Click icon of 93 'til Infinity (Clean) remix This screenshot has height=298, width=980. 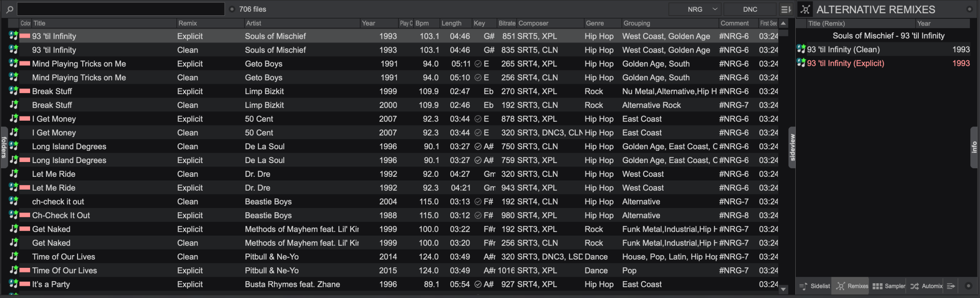pyautogui.click(x=801, y=49)
